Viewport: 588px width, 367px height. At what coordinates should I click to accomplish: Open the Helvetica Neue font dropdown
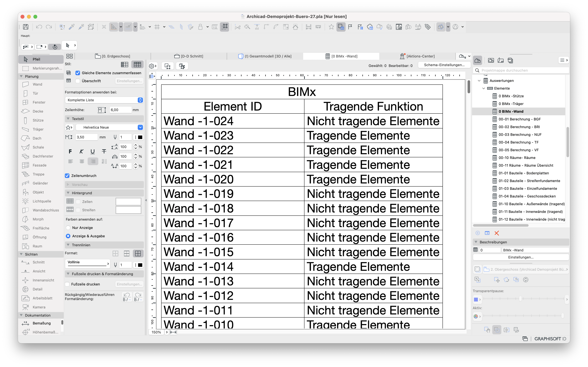coord(110,127)
